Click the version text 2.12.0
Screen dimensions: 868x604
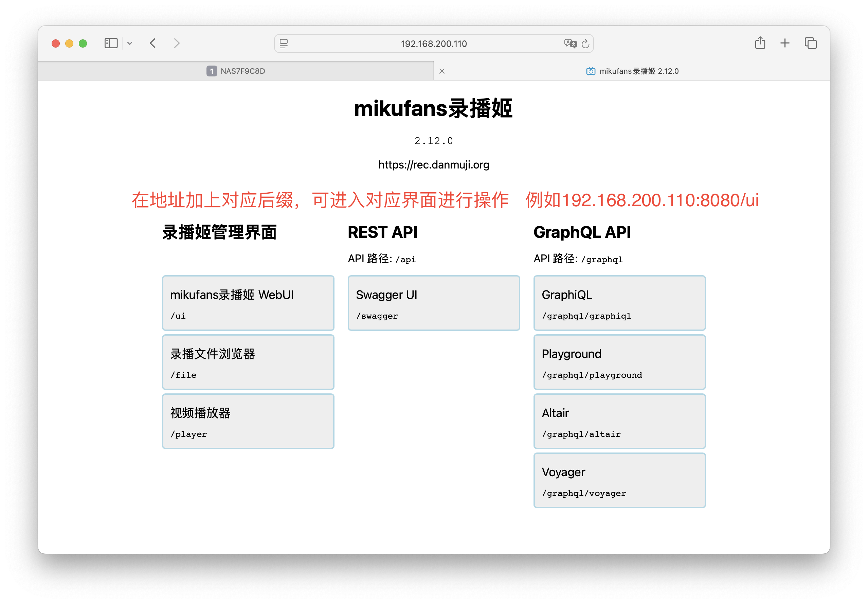(x=434, y=141)
